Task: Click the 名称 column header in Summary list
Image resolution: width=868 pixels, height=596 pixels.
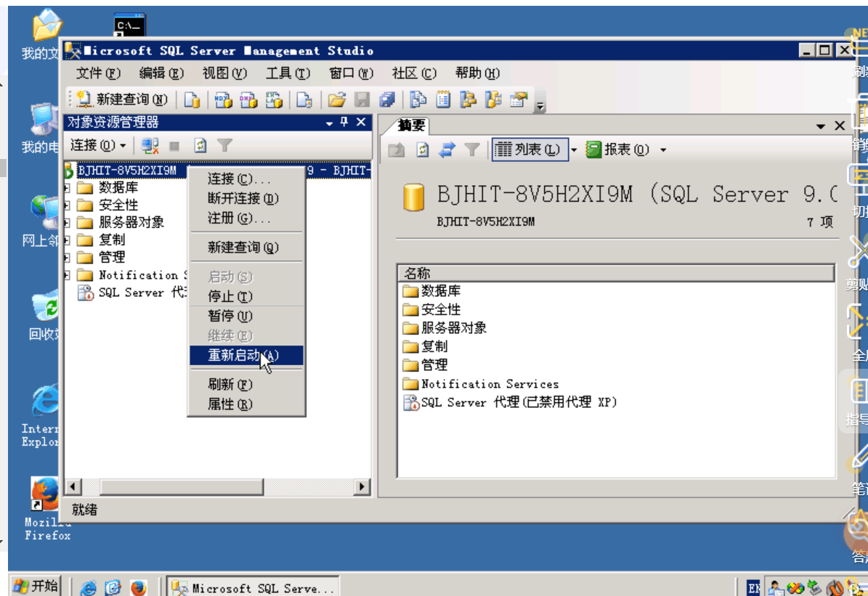Action: click(615, 274)
